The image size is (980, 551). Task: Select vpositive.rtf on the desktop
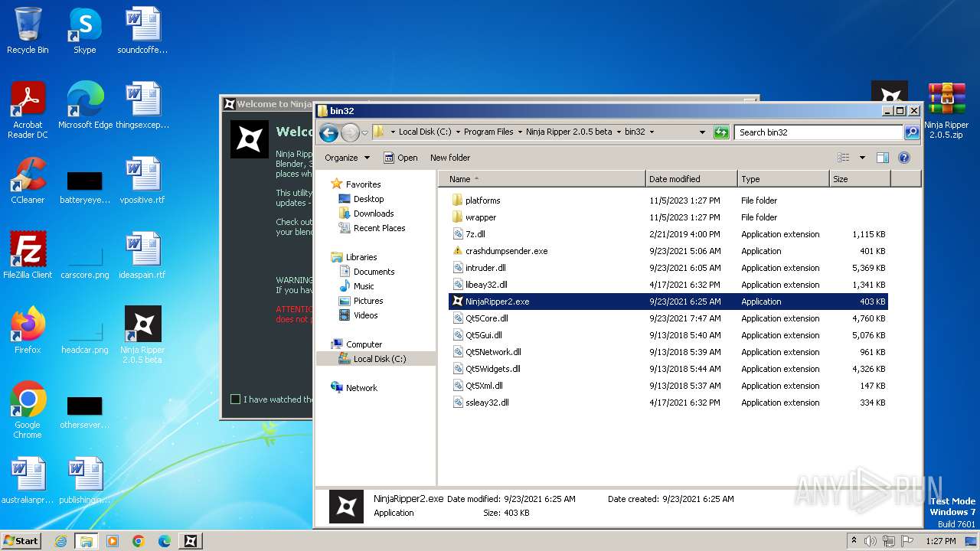click(142, 181)
